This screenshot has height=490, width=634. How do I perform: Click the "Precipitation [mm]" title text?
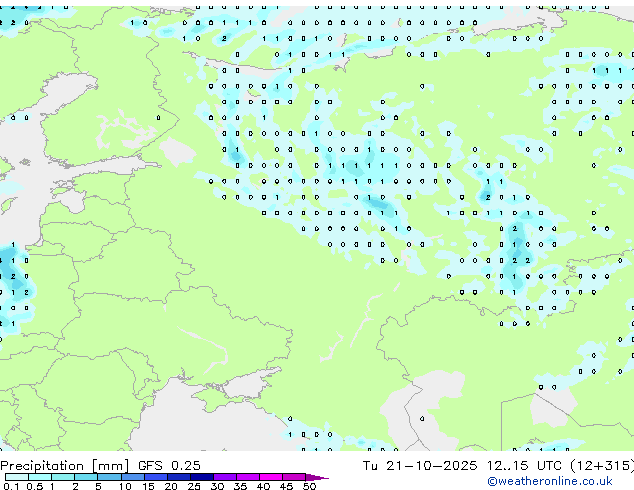click(64, 466)
